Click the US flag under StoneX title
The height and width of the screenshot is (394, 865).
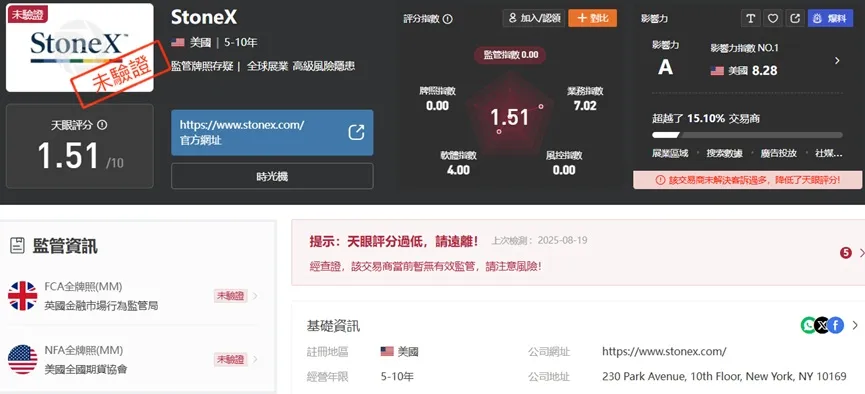coord(178,42)
